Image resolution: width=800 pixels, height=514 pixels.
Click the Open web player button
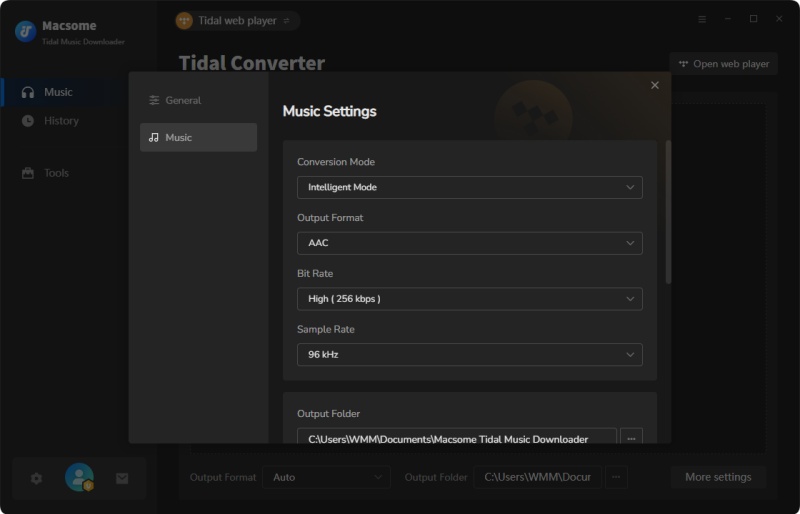tap(724, 64)
